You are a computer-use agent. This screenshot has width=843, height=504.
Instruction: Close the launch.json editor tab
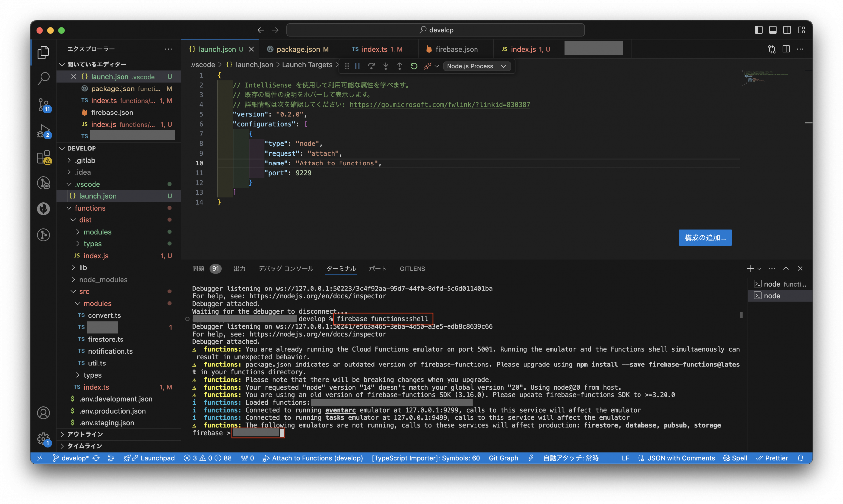coord(251,49)
